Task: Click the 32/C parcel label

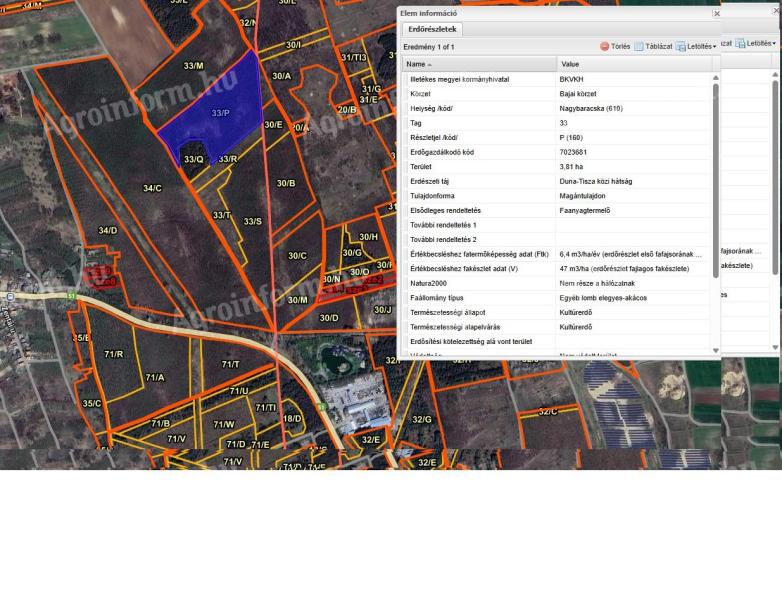Action: (548, 412)
